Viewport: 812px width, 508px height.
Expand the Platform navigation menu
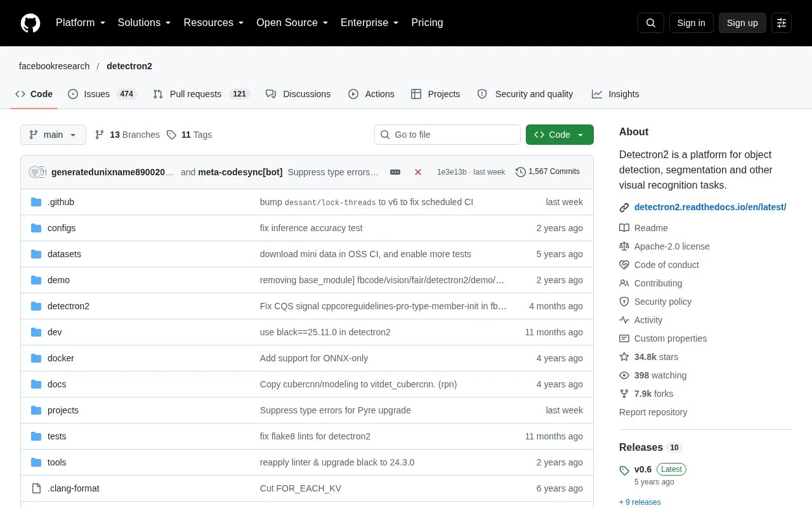[x=81, y=23]
